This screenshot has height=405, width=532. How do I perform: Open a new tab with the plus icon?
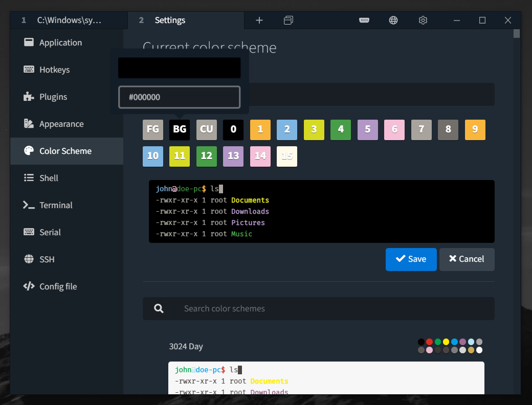pos(259,20)
